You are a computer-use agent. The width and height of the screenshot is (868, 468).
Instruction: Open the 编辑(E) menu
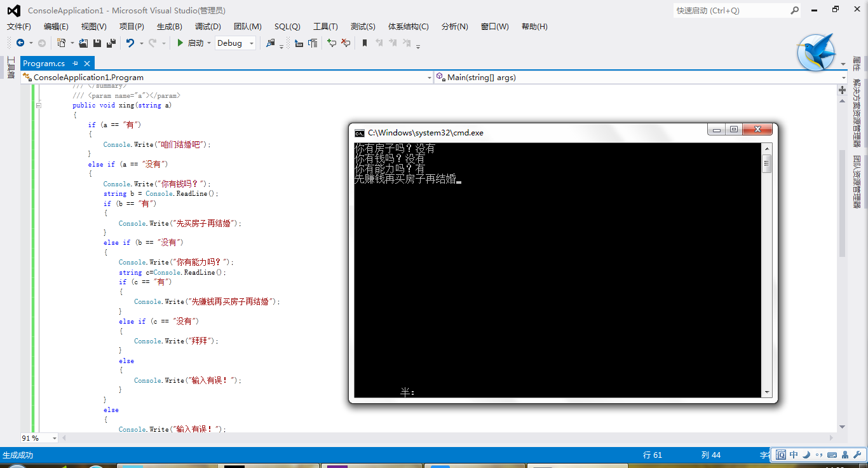(x=56, y=26)
